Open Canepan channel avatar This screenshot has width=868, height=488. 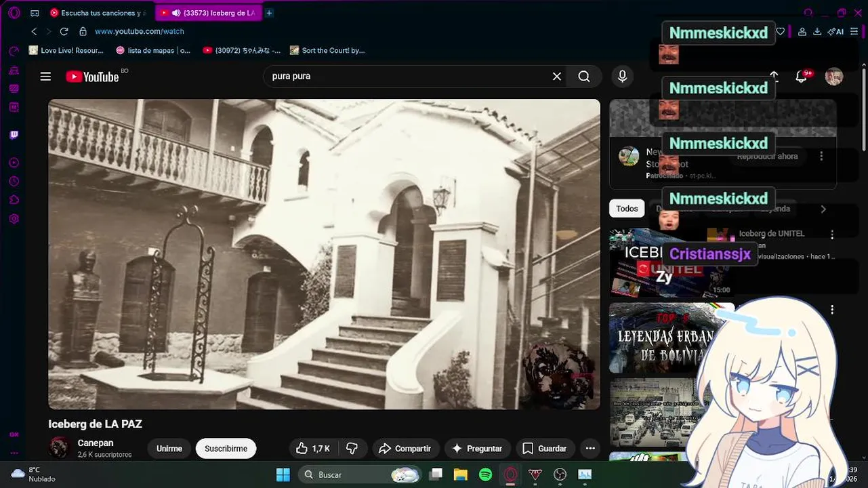click(x=59, y=447)
